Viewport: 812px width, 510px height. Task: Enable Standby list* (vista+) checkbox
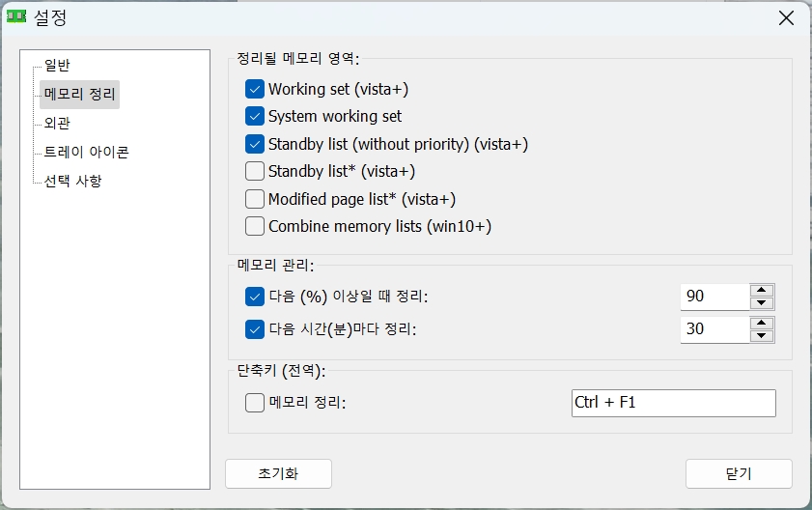pyautogui.click(x=255, y=171)
